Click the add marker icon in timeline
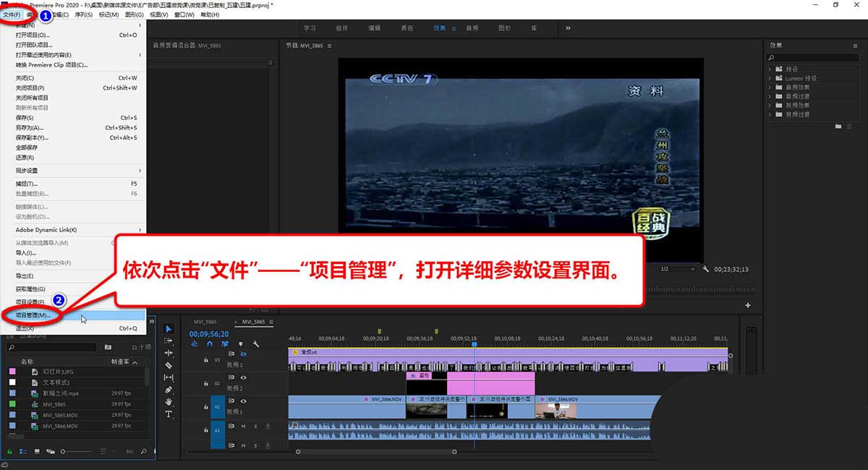Viewport: 868px width, 470px height. [x=241, y=344]
